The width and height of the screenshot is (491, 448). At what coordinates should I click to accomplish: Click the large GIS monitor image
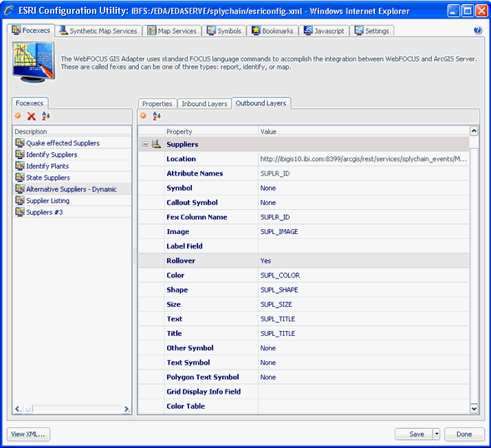pyautogui.click(x=34, y=63)
